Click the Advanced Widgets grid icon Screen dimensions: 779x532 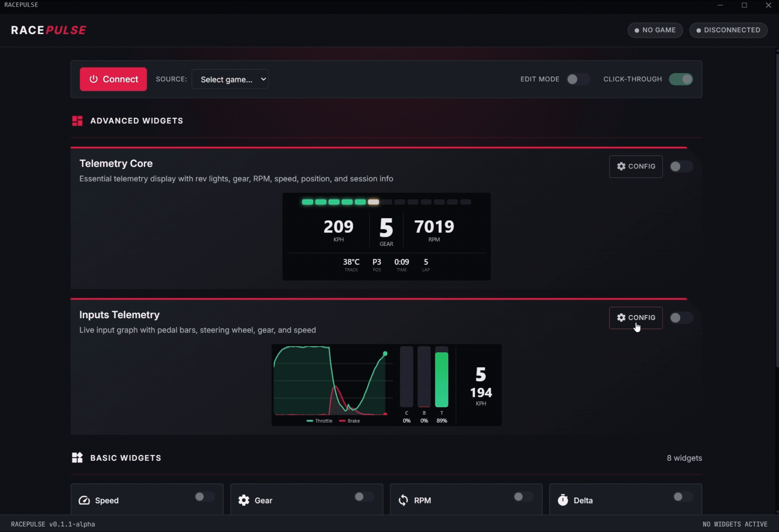pyautogui.click(x=78, y=120)
